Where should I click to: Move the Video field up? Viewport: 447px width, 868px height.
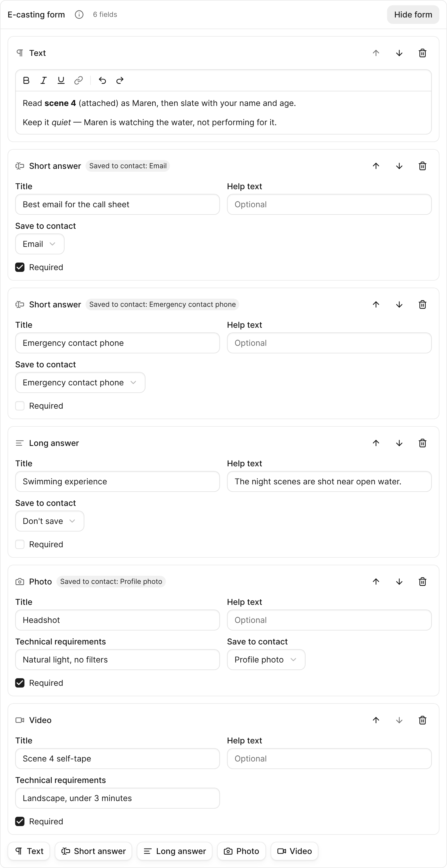(x=376, y=720)
